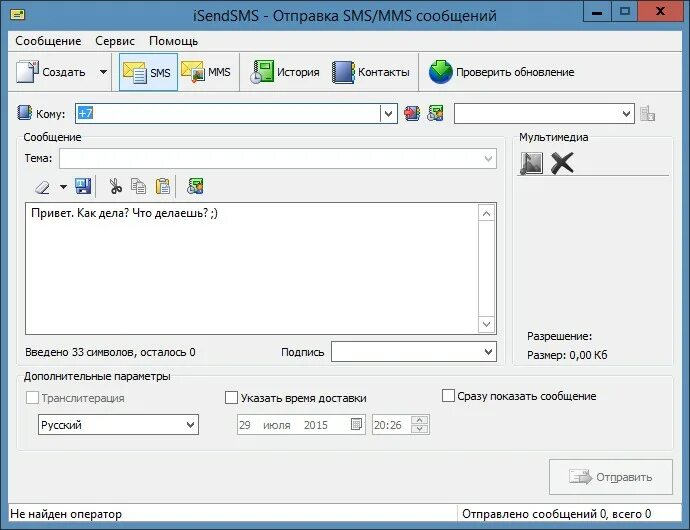Screen dimensions: 690x530
Task: Click the copy icon in message toolbar
Action: (x=139, y=186)
